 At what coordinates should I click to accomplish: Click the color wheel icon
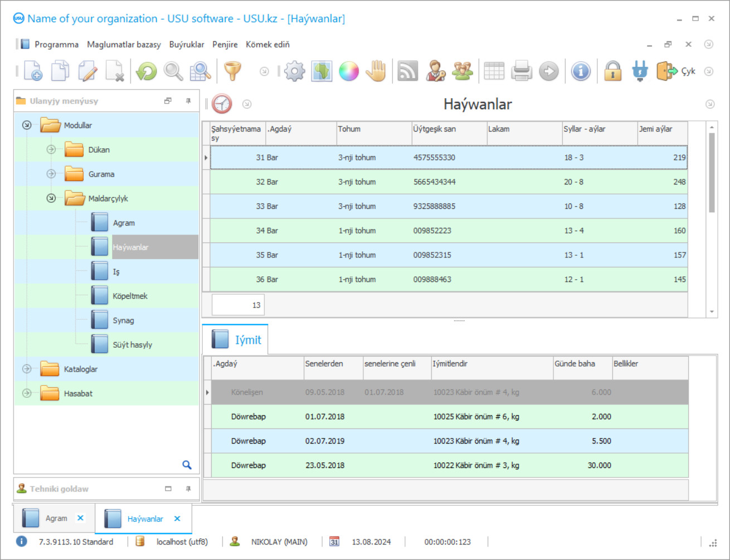(349, 71)
